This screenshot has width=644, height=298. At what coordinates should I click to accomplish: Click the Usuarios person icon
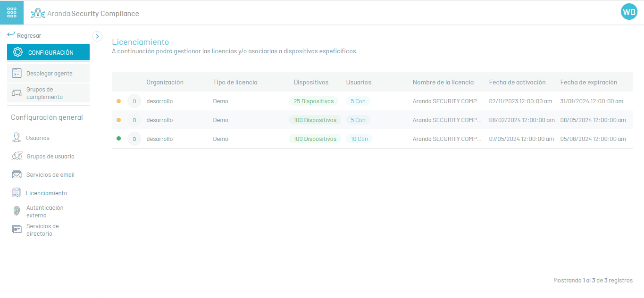[x=17, y=138]
